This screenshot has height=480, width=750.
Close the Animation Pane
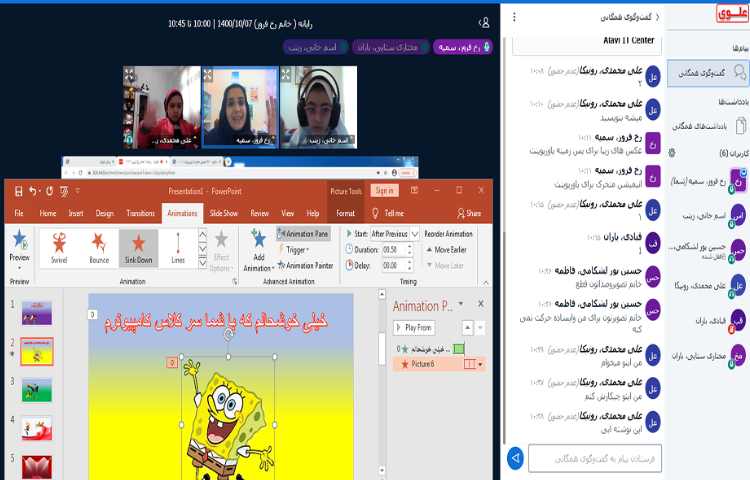pos(481,304)
